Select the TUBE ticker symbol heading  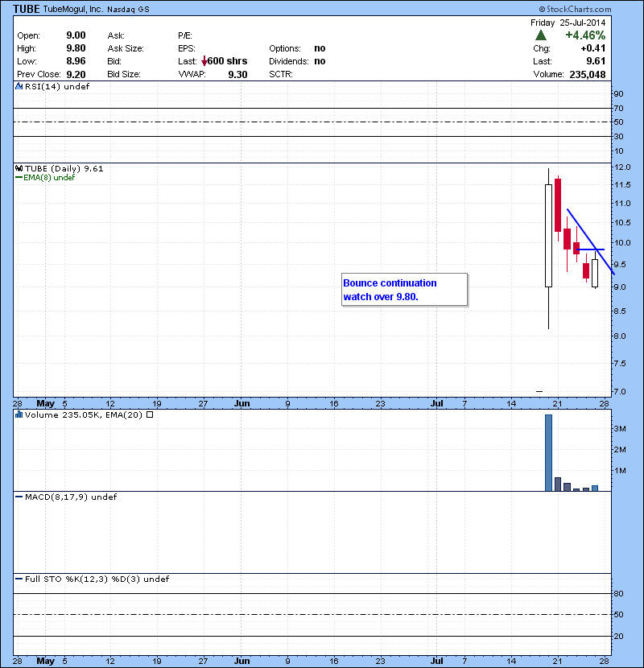(x=27, y=9)
